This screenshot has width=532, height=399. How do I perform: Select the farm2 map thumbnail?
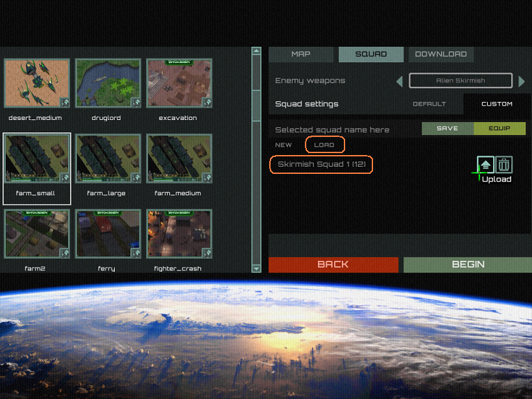[x=36, y=234]
